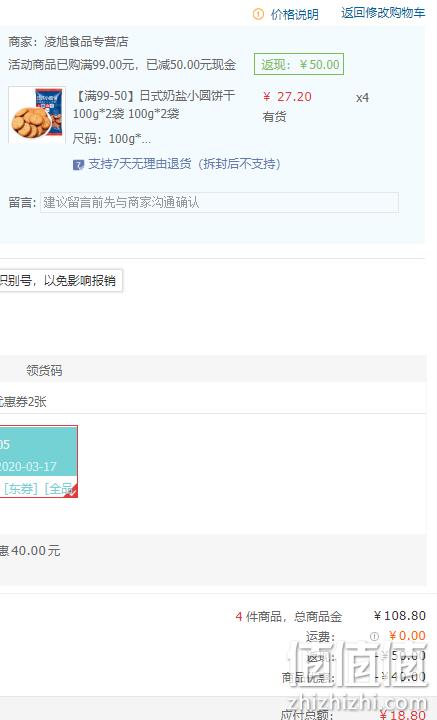
Task: Go back via 返回修改购物车 link
Action: [x=383, y=13]
